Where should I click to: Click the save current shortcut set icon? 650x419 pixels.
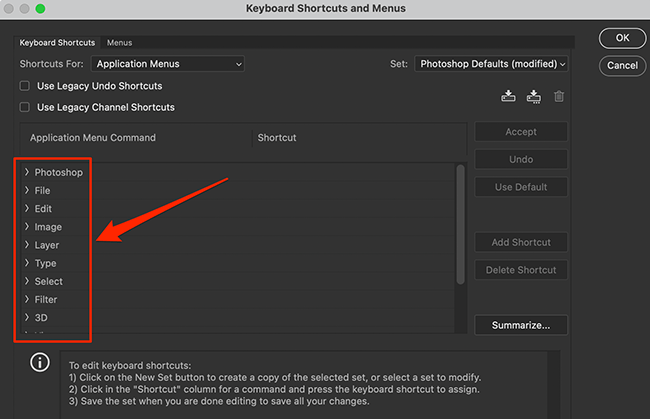coord(508,96)
